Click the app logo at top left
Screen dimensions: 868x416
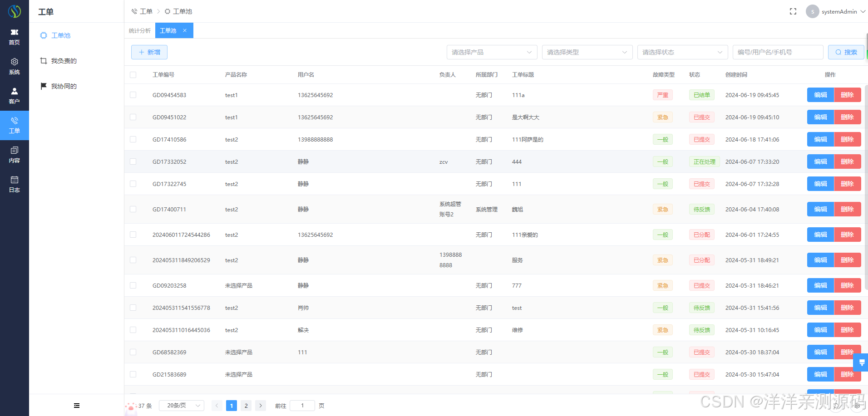click(x=15, y=11)
